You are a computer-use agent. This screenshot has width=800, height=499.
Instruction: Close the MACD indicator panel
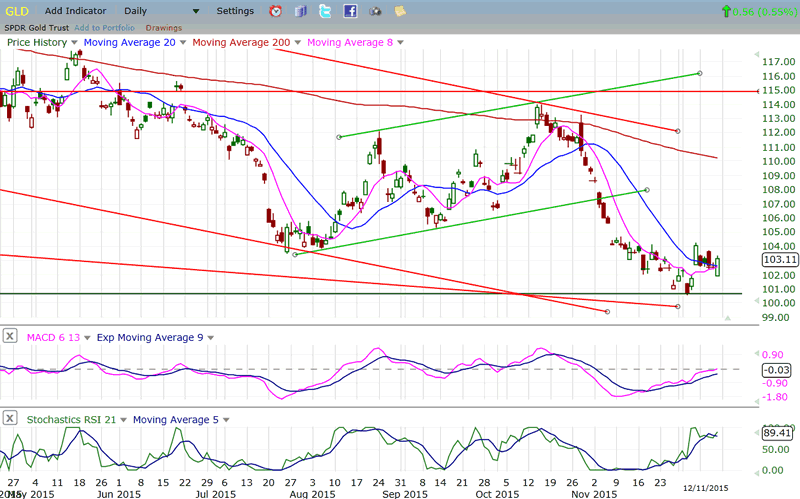click(9, 337)
